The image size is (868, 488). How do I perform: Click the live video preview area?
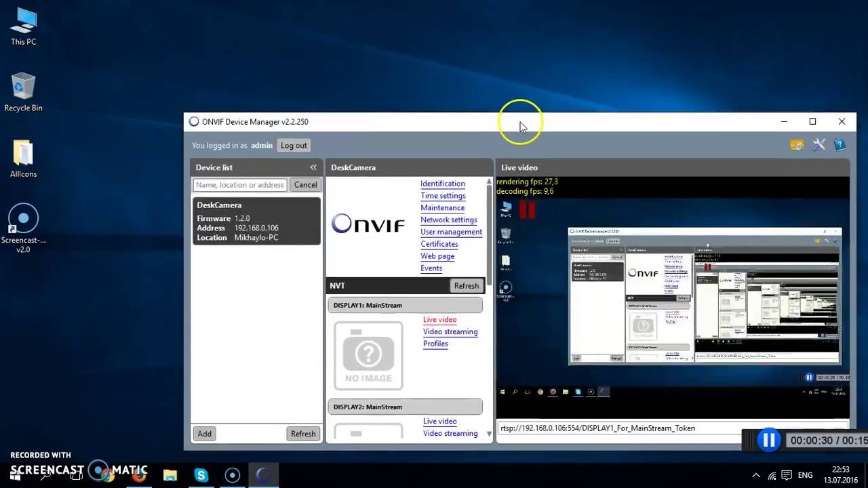click(673, 298)
